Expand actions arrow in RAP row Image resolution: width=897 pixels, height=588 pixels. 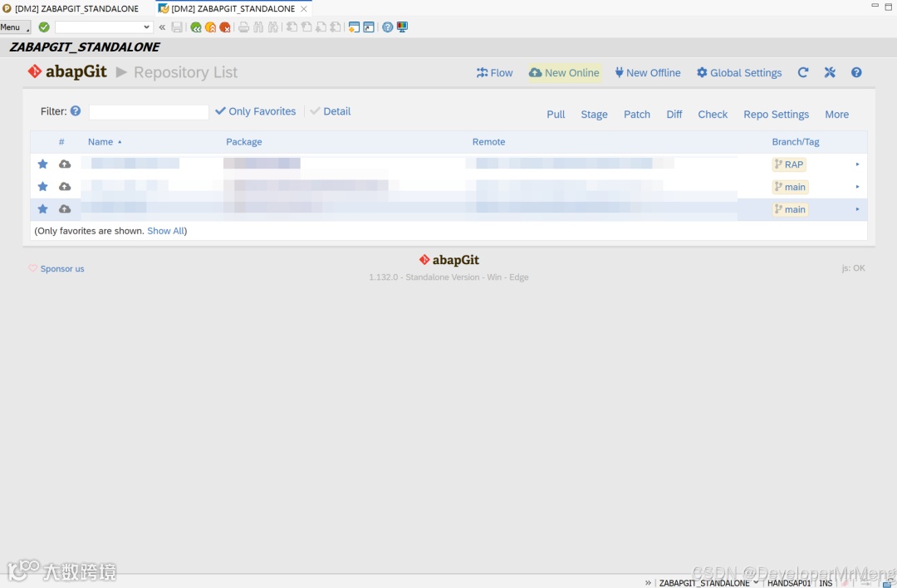(x=857, y=164)
